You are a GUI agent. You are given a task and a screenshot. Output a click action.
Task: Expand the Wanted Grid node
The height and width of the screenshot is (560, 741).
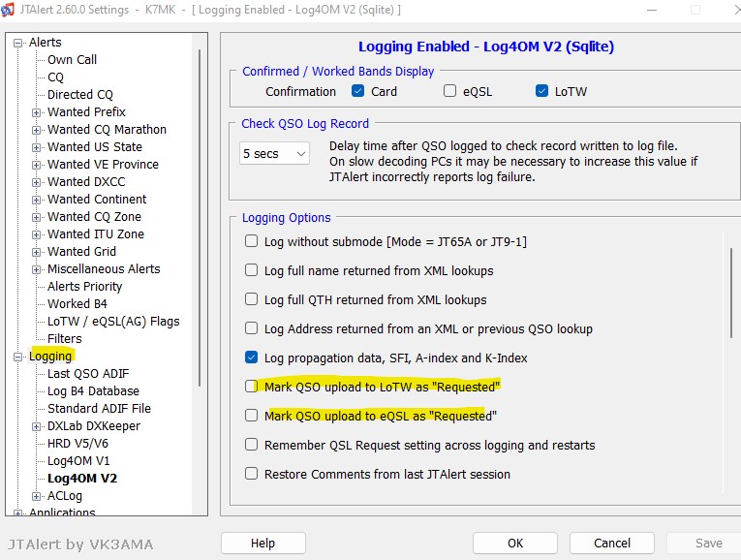36,252
